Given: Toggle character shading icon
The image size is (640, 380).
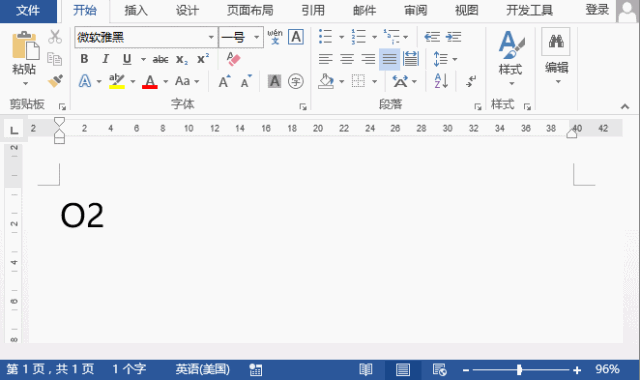Looking at the screenshot, I should [274, 81].
